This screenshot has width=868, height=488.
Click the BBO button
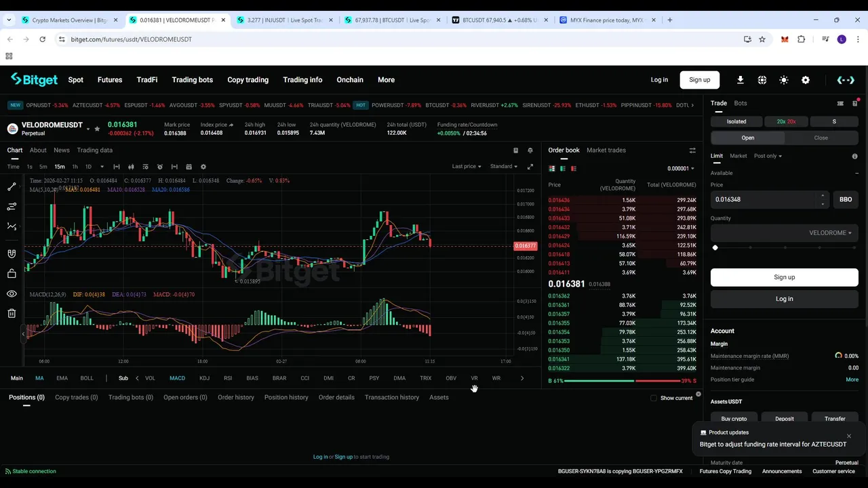coord(846,199)
